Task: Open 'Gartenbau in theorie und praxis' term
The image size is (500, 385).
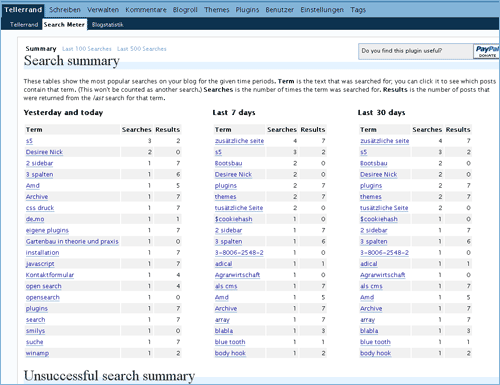Action: pyautogui.click(x=72, y=241)
